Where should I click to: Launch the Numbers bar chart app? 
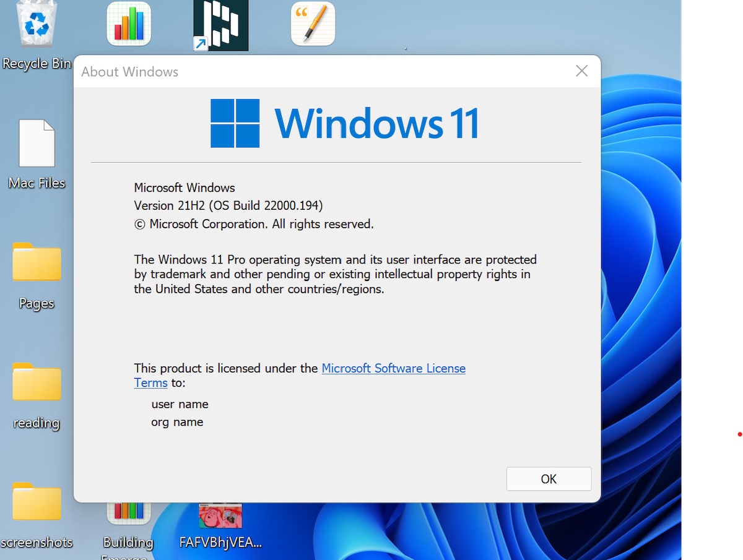128,24
